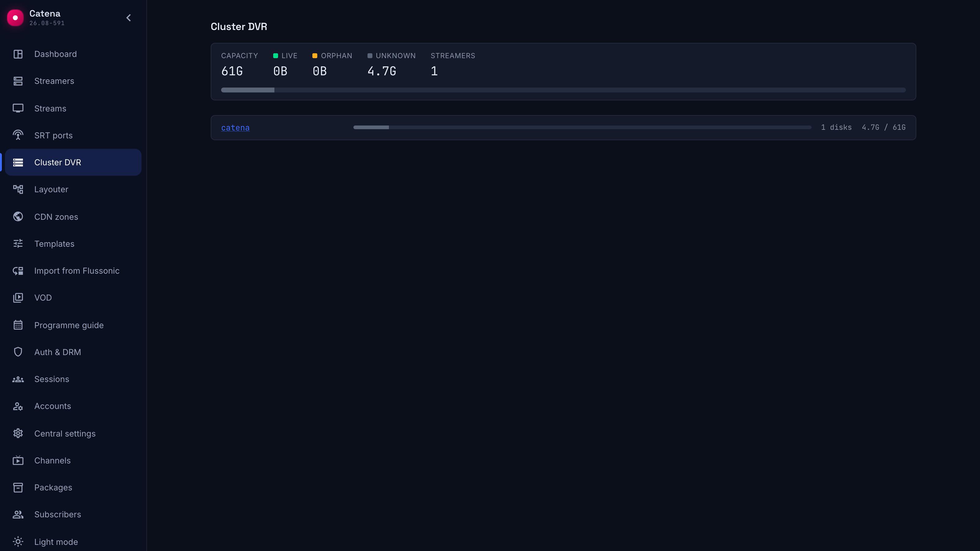This screenshot has width=980, height=551.
Task: Click the gray UNKNOWN legend swatch
Action: (x=370, y=56)
